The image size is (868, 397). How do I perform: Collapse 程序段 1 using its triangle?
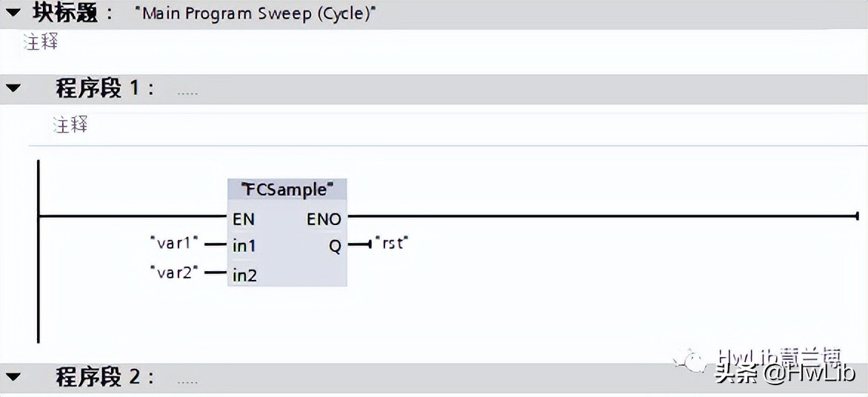click(14, 89)
